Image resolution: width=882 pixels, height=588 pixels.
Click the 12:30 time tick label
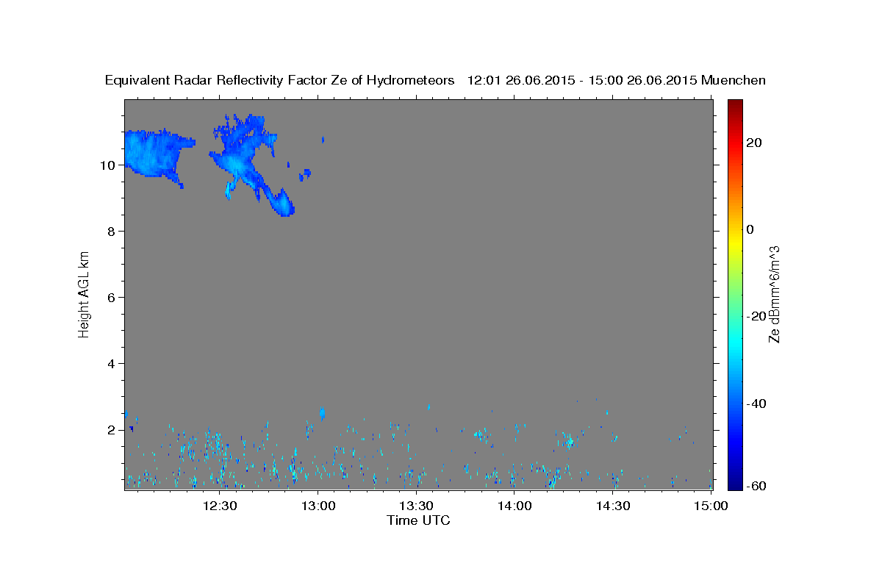(x=219, y=506)
